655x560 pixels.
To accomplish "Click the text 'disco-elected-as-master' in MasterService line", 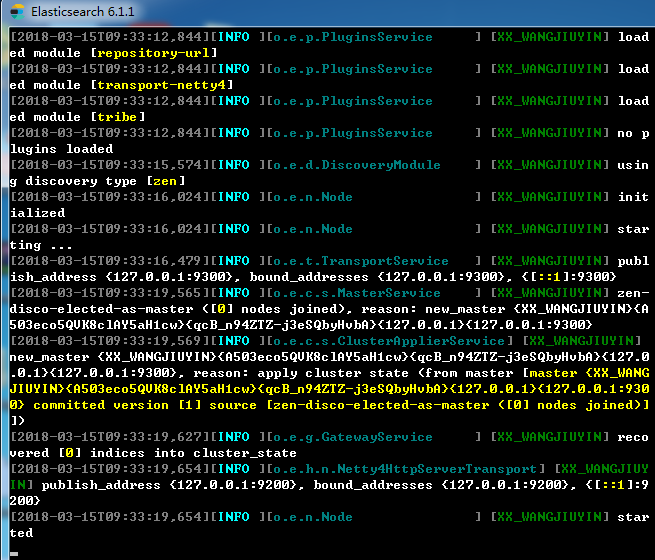I will [102, 309].
